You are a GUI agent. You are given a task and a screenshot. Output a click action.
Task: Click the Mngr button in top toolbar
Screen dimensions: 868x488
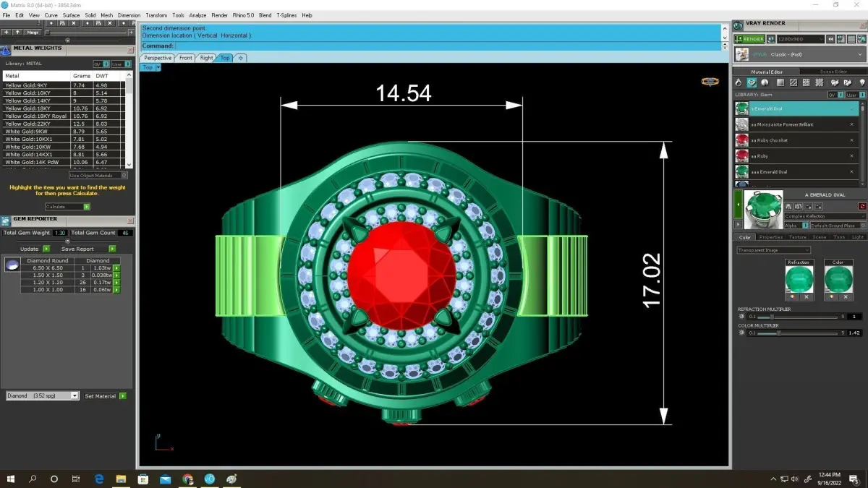click(33, 32)
